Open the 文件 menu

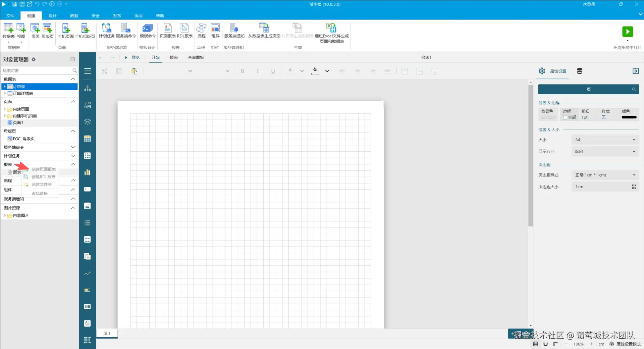[10, 16]
